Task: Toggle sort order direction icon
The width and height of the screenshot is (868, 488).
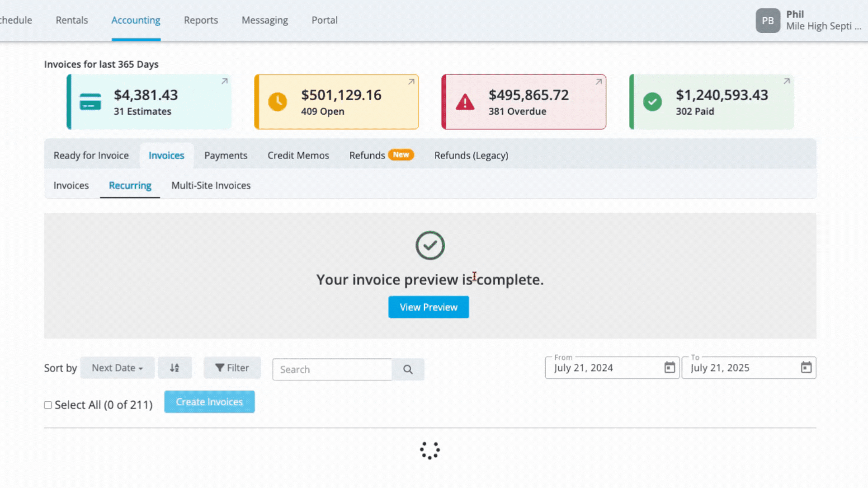Action: pyautogui.click(x=175, y=368)
